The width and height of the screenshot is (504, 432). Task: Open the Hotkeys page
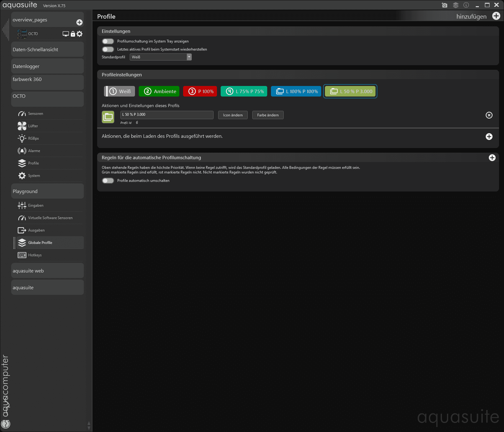pos(50,255)
